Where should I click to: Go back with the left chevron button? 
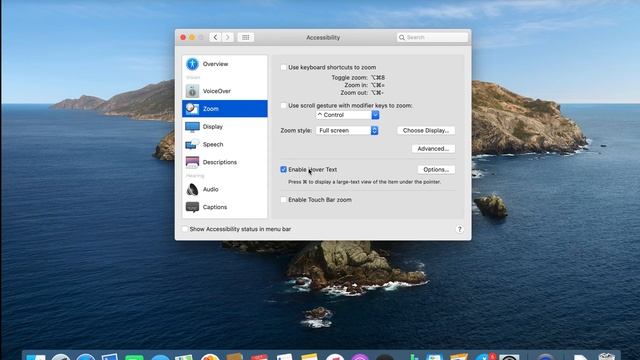(216, 38)
